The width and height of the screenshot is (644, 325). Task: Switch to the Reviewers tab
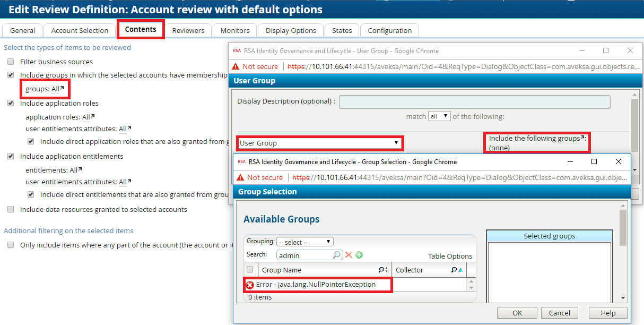[188, 31]
